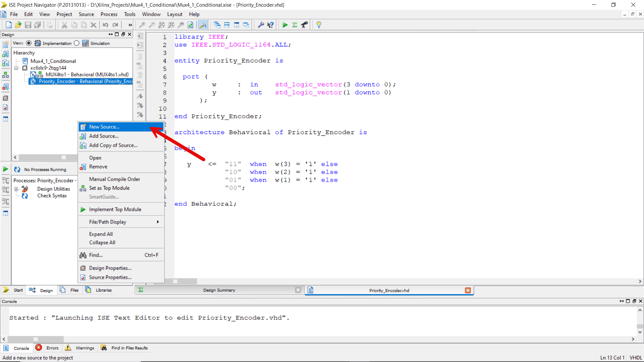Open Design Properties via the wrench toolbar icon

(x=261, y=24)
